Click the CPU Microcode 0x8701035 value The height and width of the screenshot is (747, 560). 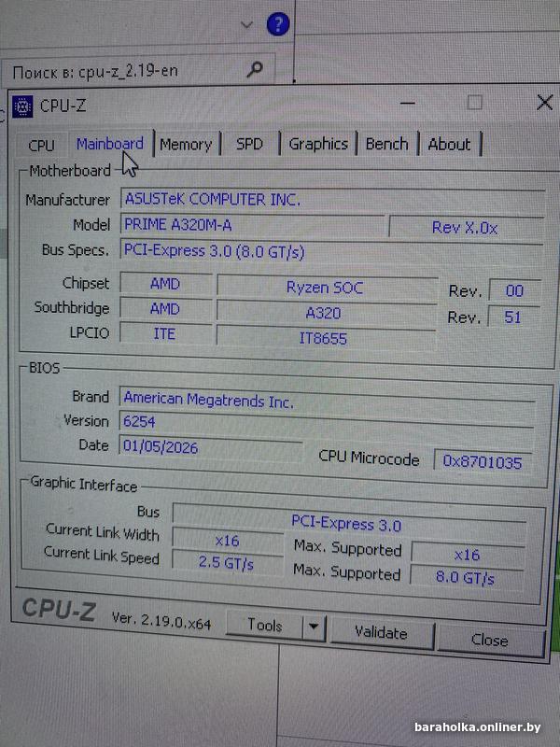(x=483, y=461)
